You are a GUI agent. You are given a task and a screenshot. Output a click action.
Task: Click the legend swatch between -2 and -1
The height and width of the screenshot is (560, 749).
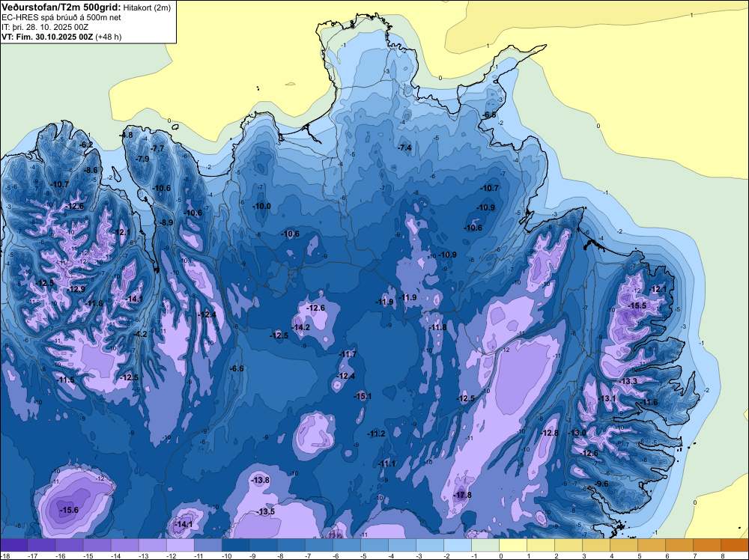point(458,545)
